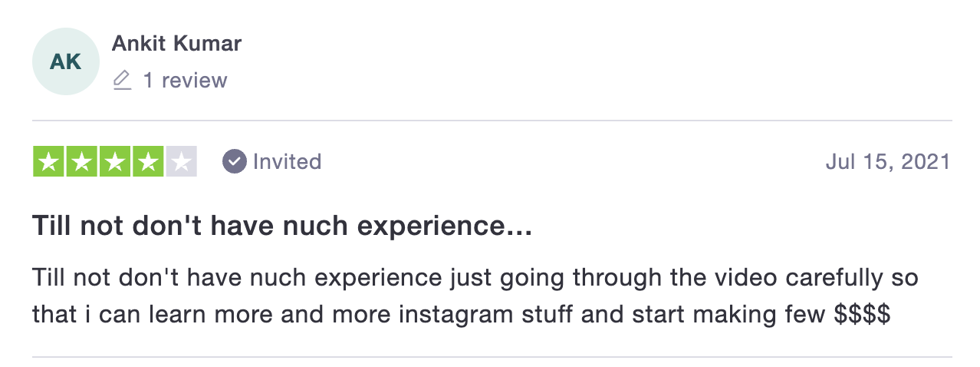Click the Invited checkmark badge icon
Viewport: 980px width, 367px height.
click(234, 162)
